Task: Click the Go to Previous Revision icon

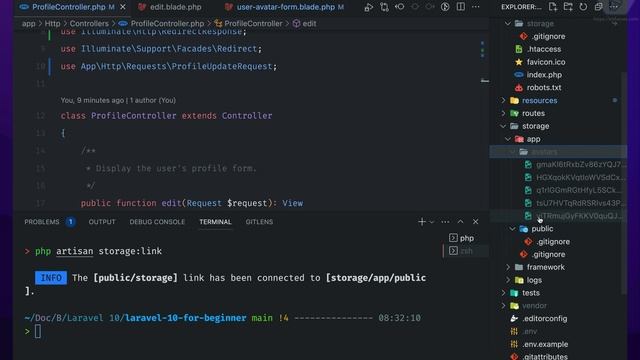Action: pyautogui.click(x=399, y=7)
